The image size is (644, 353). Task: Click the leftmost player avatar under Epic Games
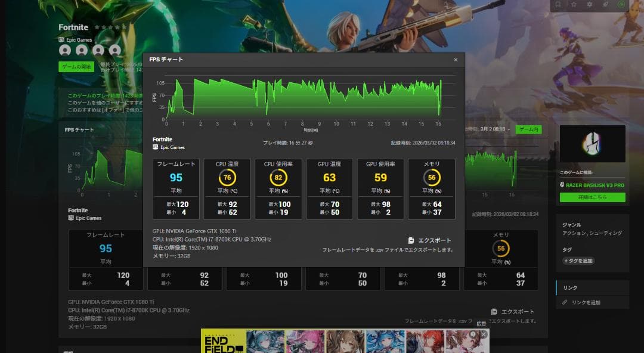(x=65, y=50)
